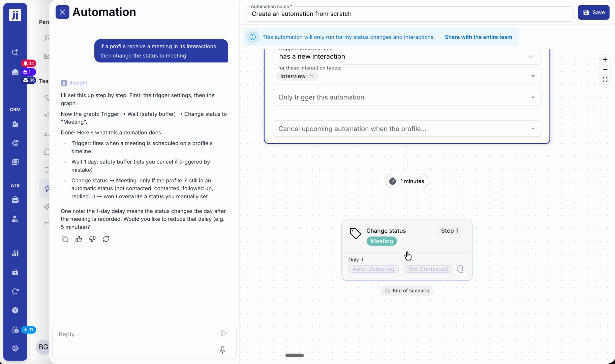Click the Meeting status chip
The height and width of the screenshot is (364, 615).
[x=382, y=241]
